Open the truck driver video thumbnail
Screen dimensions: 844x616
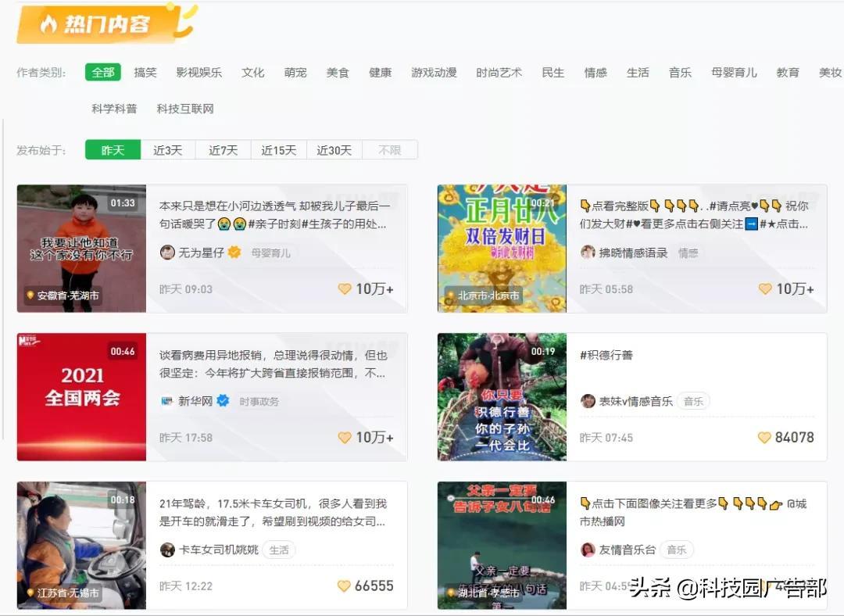click(x=81, y=546)
